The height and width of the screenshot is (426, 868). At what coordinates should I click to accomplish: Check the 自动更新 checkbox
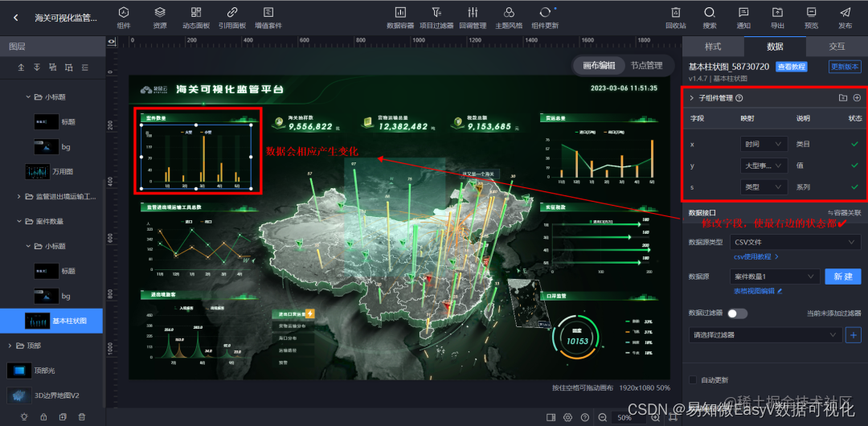[692, 380]
